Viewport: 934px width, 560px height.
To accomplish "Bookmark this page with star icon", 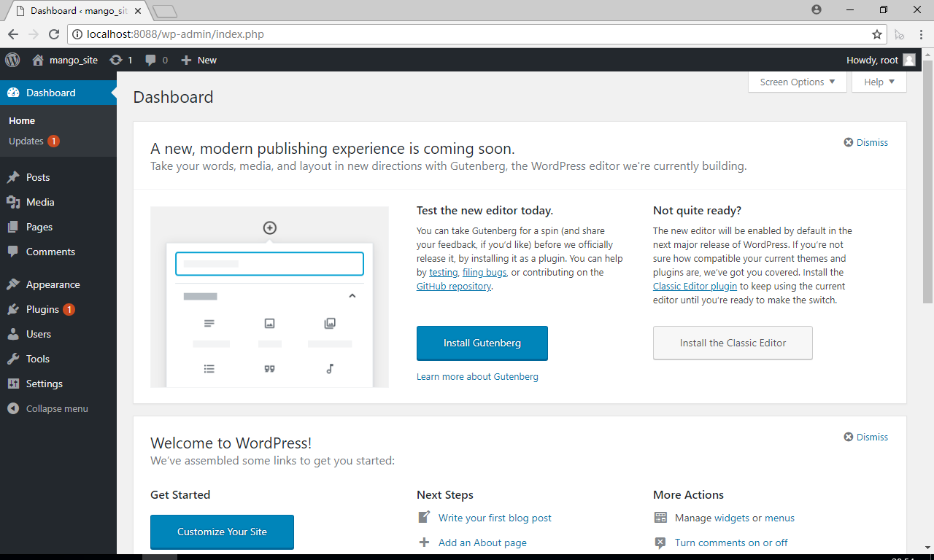I will [877, 34].
